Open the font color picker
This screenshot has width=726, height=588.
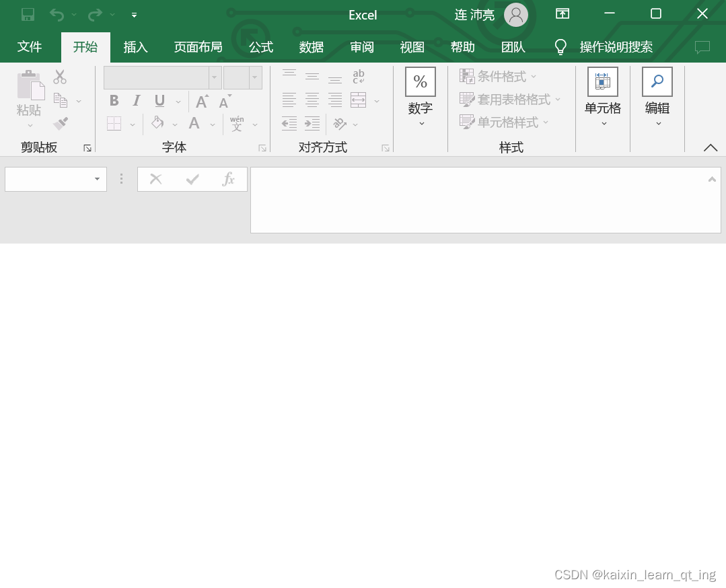coord(194,124)
